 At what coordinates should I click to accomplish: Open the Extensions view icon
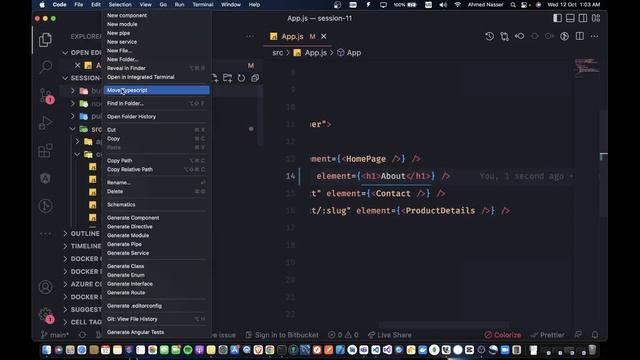tap(45, 151)
